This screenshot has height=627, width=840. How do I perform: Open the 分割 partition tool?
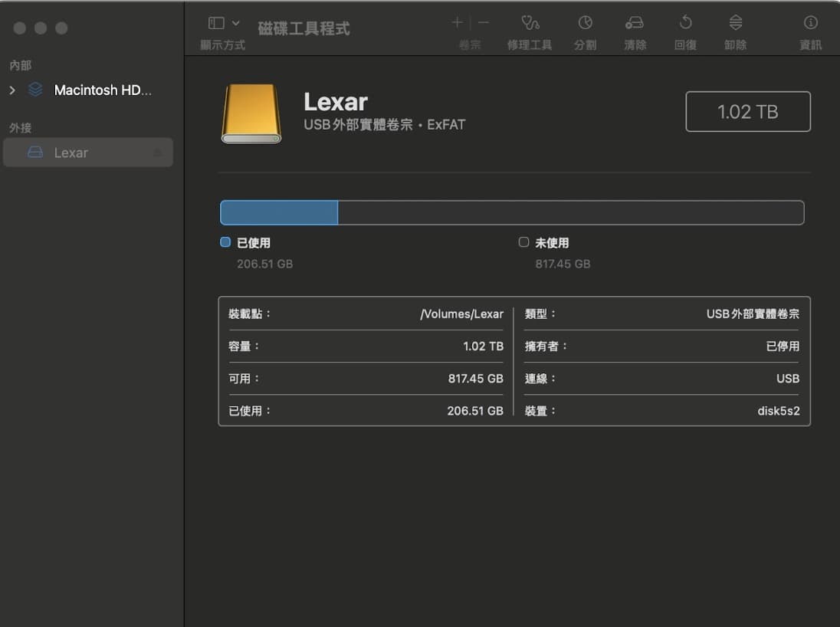tap(585, 22)
